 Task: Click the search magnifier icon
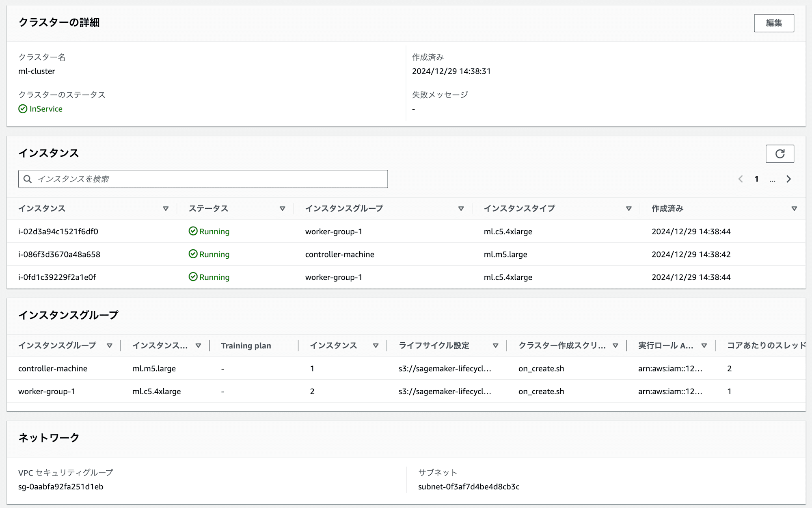(28, 179)
